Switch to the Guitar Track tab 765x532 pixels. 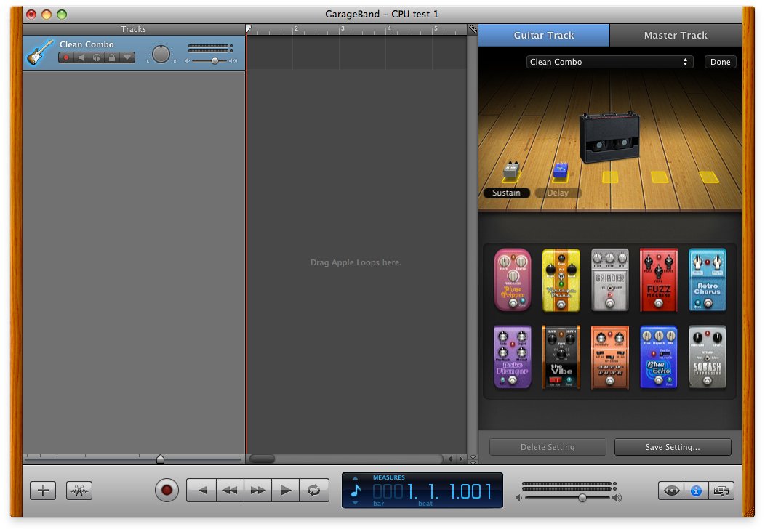coord(544,35)
